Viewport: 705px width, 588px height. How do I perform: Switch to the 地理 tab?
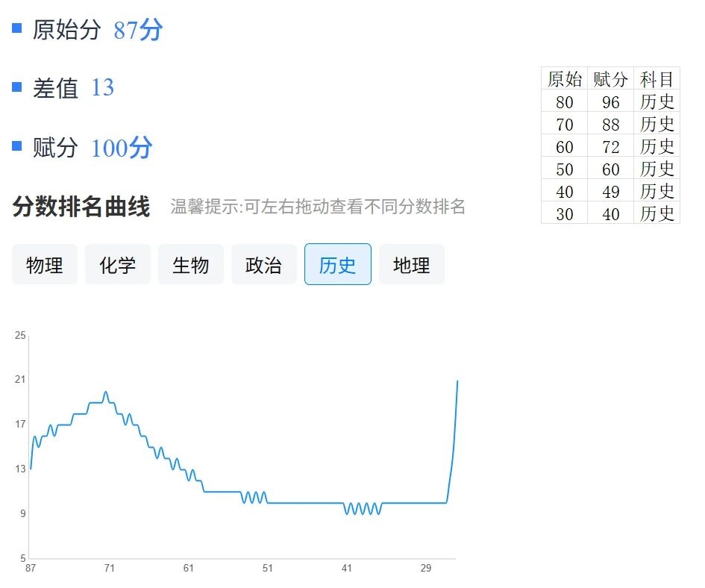[x=411, y=265]
